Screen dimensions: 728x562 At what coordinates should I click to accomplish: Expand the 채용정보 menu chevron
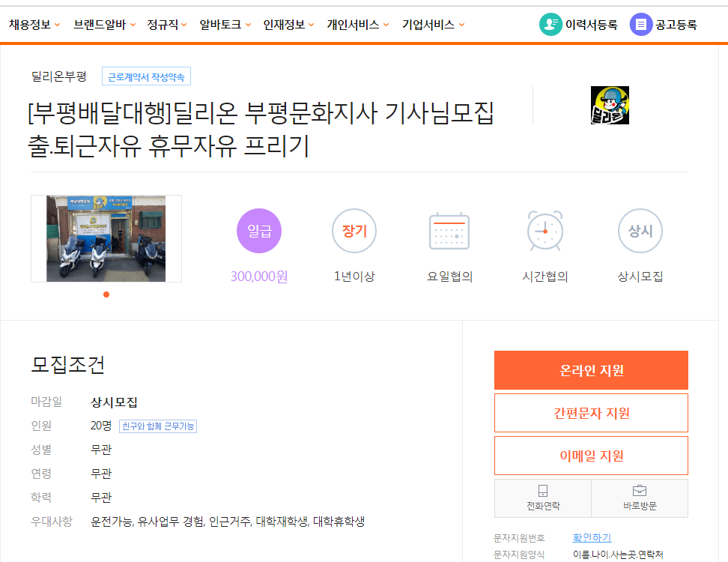(58, 25)
